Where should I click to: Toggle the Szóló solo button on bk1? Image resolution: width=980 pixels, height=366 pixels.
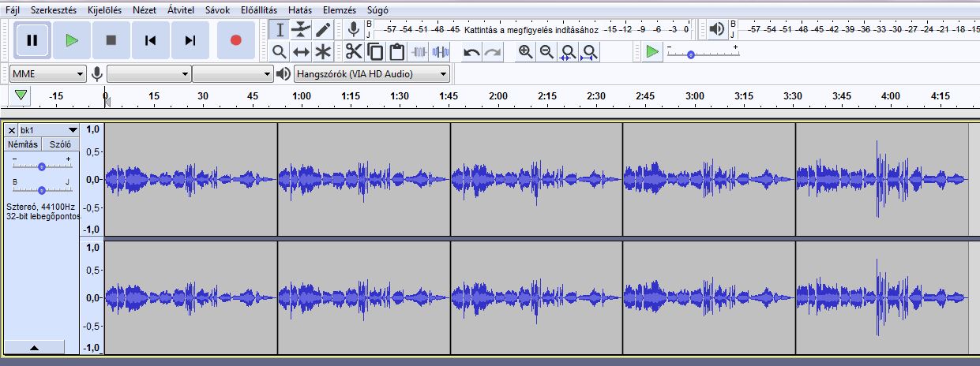[x=60, y=144]
